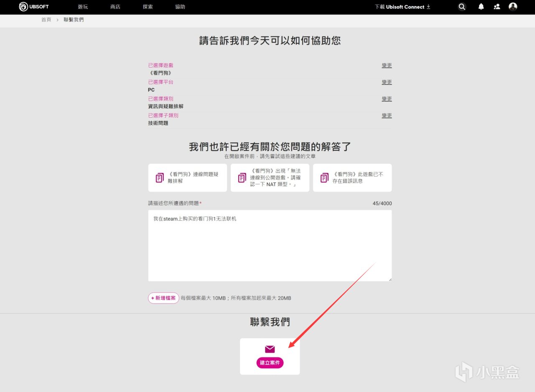Click the 45/4000 character counter

coord(382,204)
